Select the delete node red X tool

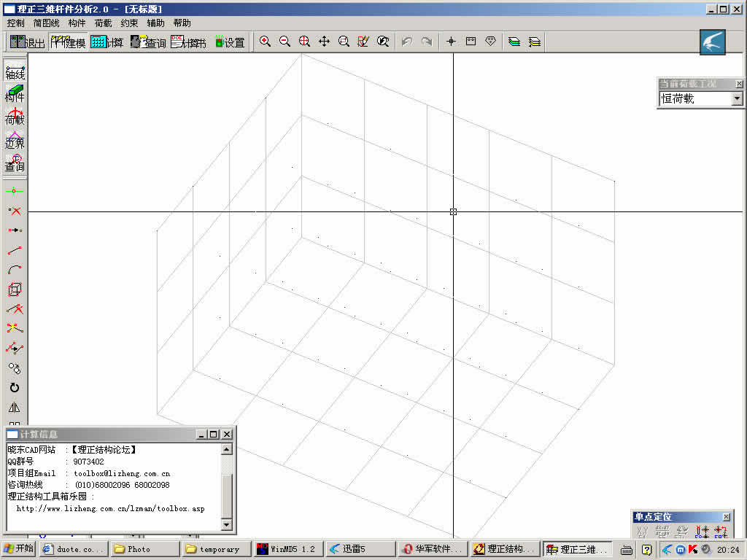(x=15, y=211)
